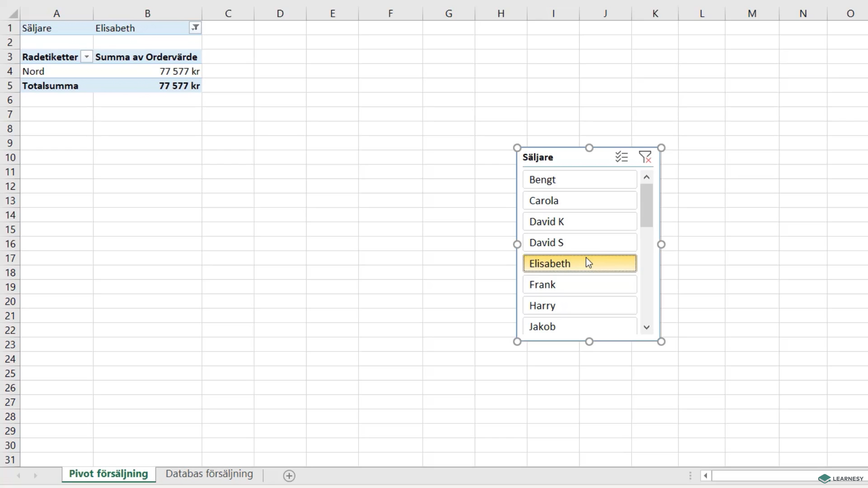Switch to the Databas försäljning sheet tab
The image size is (868, 488).
209,474
